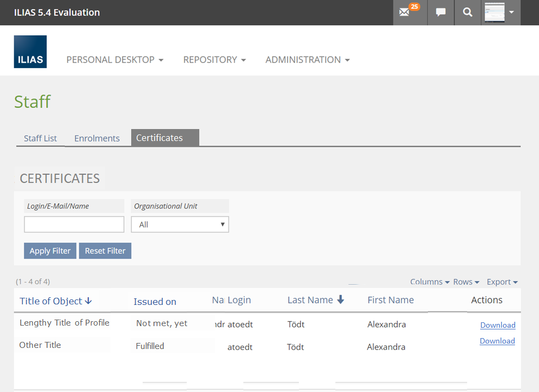Click the Reset Filter button

point(105,251)
